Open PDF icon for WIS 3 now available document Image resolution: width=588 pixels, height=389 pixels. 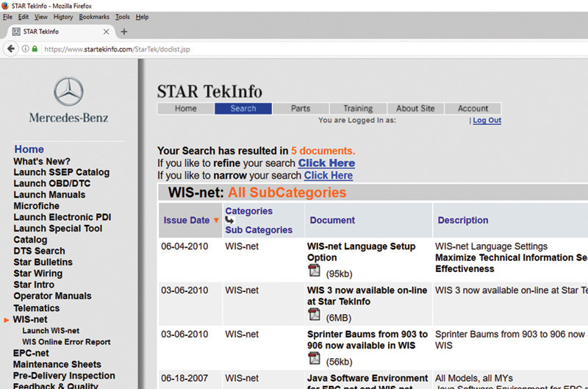click(314, 315)
